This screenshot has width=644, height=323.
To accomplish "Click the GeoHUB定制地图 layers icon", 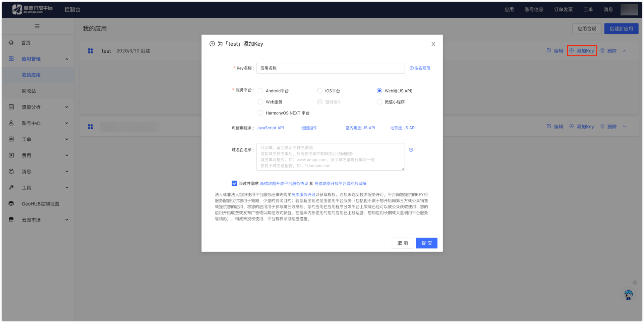I will pyautogui.click(x=11, y=203).
